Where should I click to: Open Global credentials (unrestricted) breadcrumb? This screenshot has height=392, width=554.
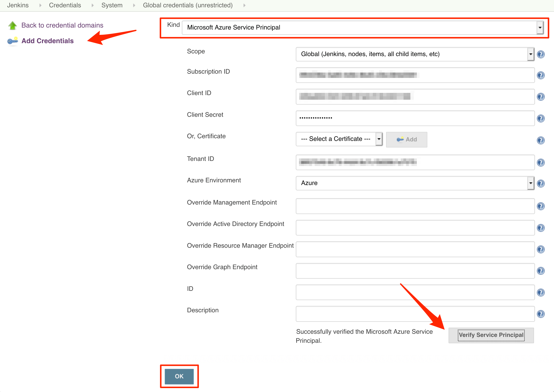point(188,5)
